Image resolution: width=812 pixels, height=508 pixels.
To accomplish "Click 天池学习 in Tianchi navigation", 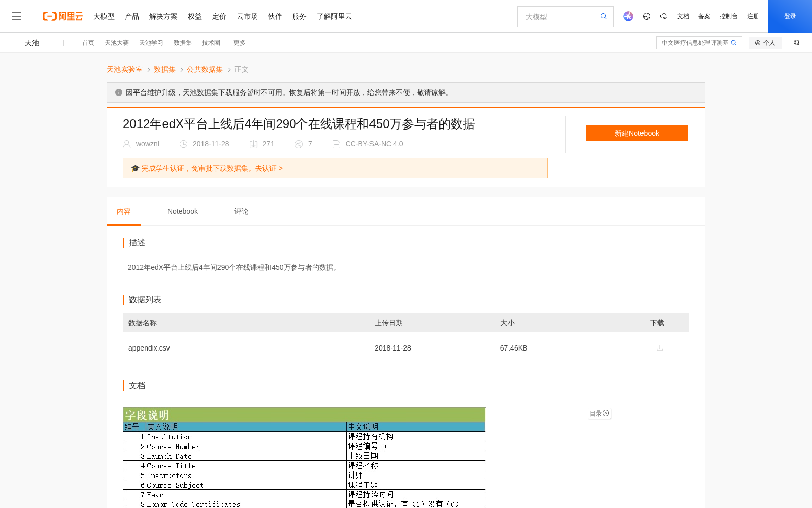I will tap(151, 43).
